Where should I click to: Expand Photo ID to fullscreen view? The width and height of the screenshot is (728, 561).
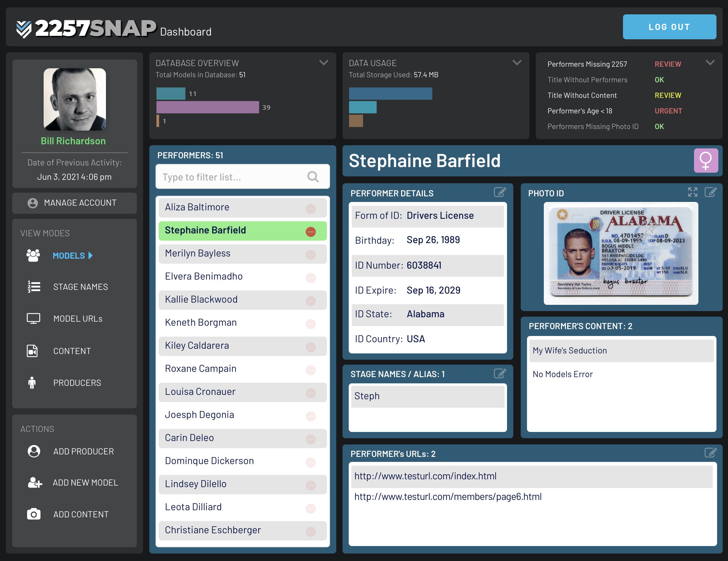click(x=692, y=192)
